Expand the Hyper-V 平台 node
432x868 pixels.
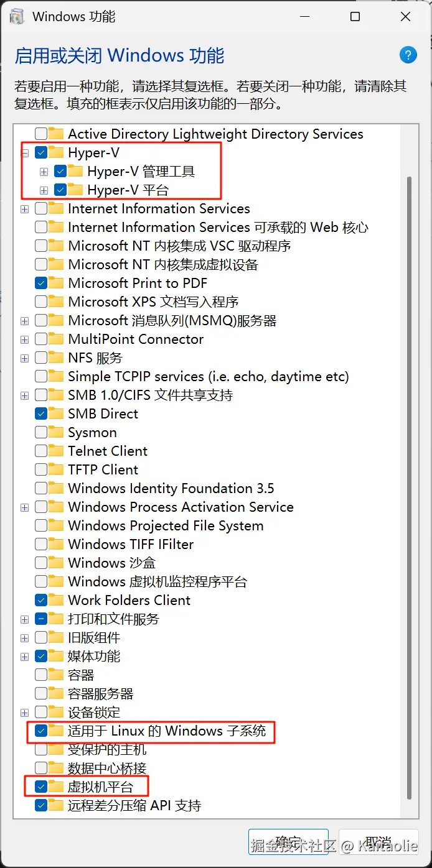44,190
